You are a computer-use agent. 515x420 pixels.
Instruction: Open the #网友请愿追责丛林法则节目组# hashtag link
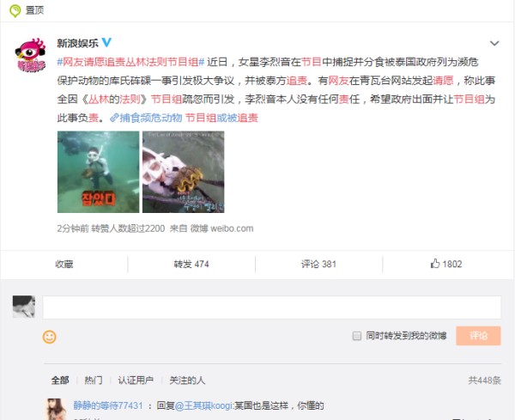click(130, 62)
